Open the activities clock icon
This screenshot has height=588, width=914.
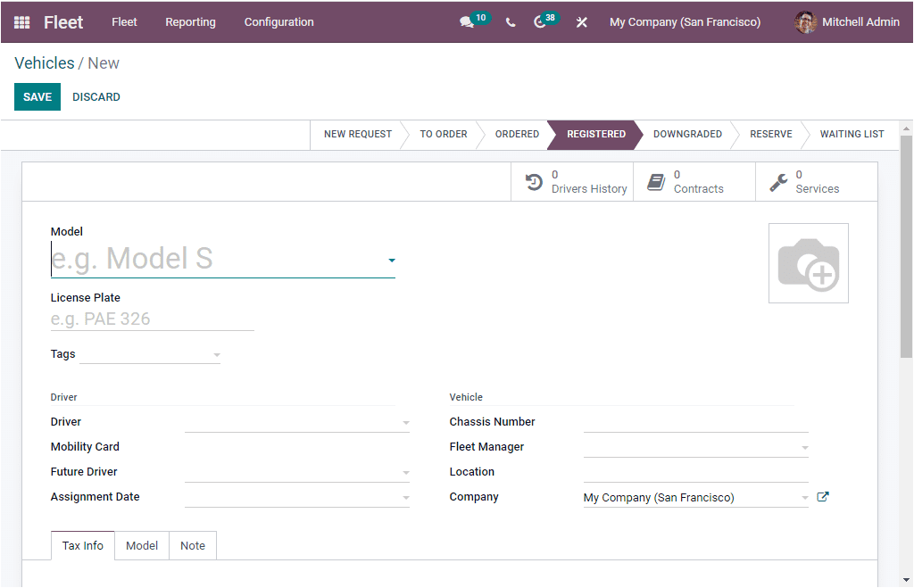coord(541,22)
